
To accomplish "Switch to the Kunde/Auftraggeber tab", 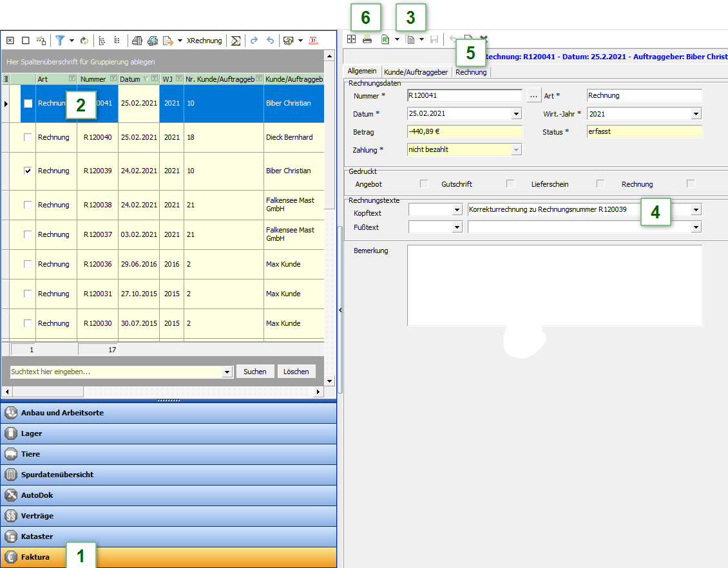I will (416, 72).
